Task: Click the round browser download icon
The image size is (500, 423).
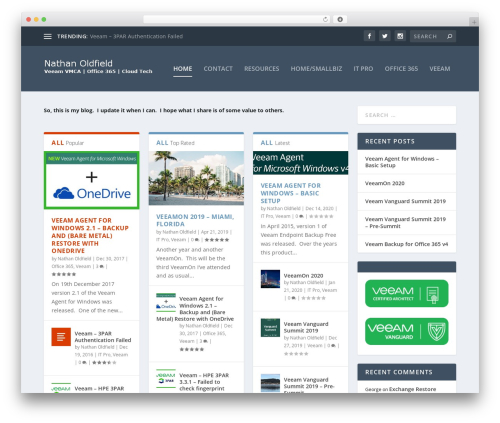Action: tap(340, 20)
